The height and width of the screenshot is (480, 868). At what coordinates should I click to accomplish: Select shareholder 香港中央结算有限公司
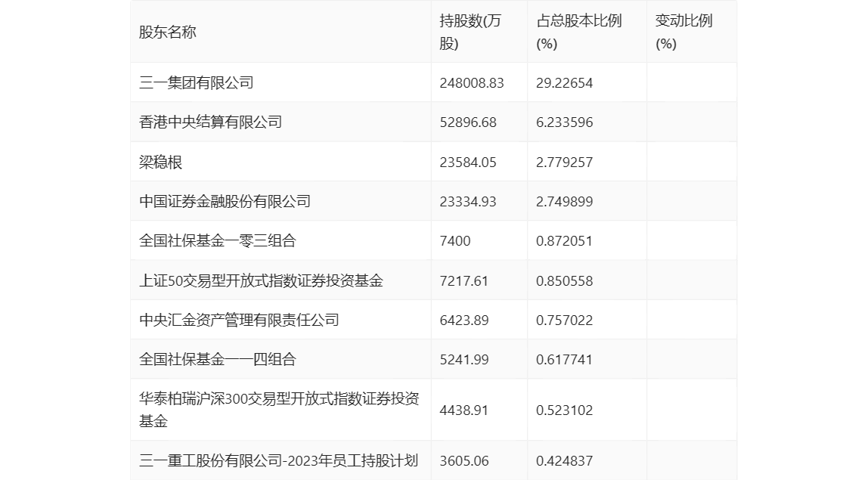[210, 122]
